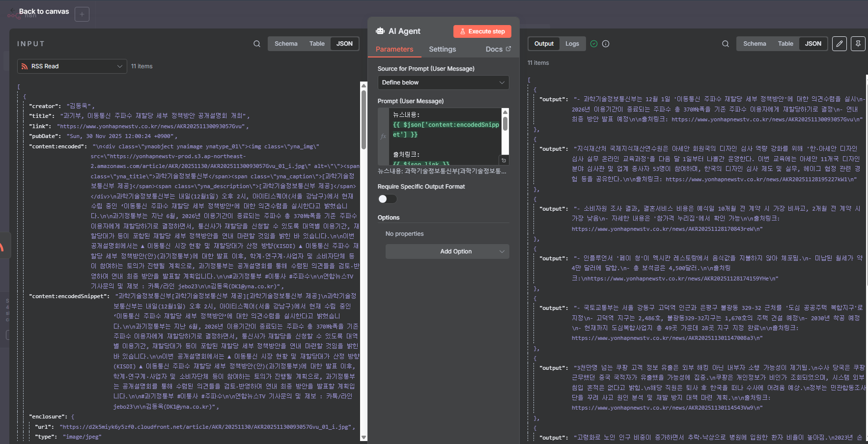Open the prompt editor expand icon

coord(504,160)
